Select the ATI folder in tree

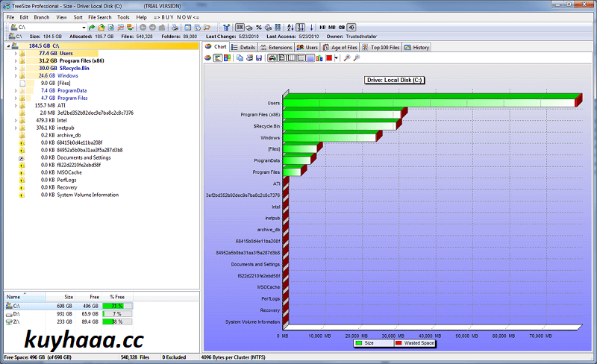pos(61,105)
